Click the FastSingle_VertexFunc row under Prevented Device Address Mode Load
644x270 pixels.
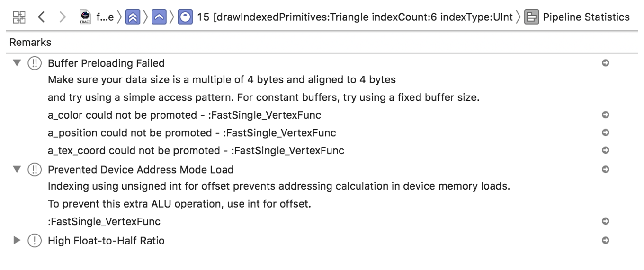tap(104, 221)
